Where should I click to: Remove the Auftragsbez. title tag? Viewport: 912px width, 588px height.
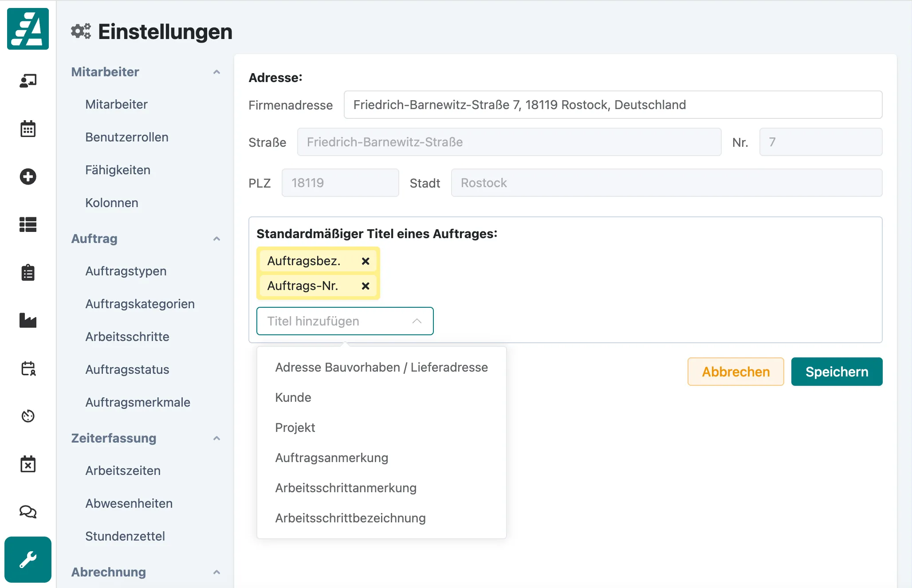pos(366,261)
